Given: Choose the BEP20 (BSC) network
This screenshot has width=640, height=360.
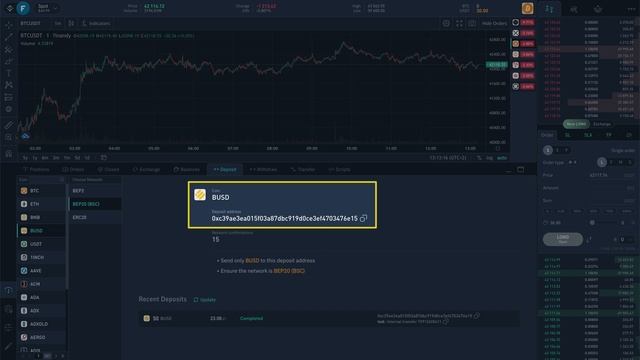Looking at the screenshot, I should coord(95,204).
